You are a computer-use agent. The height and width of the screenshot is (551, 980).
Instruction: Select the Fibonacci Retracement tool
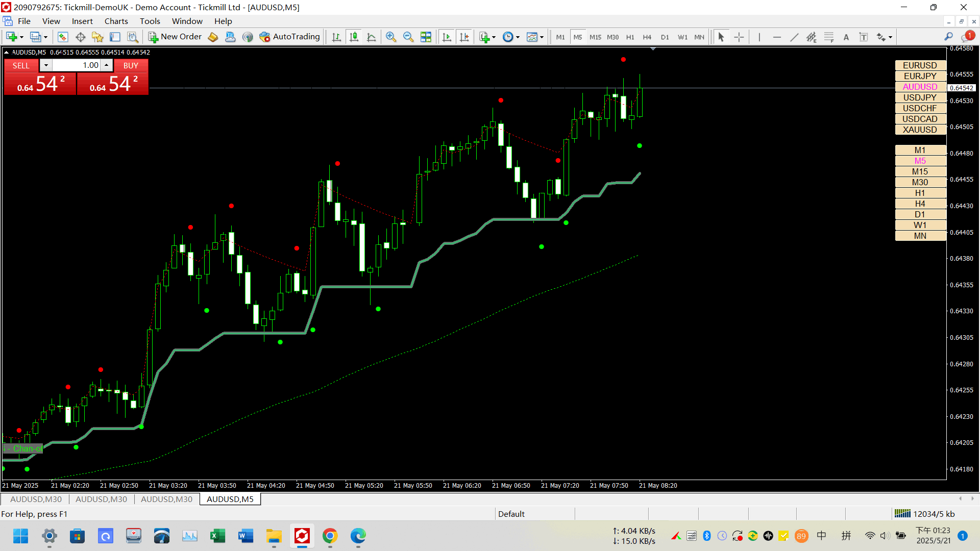click(828, 37)
